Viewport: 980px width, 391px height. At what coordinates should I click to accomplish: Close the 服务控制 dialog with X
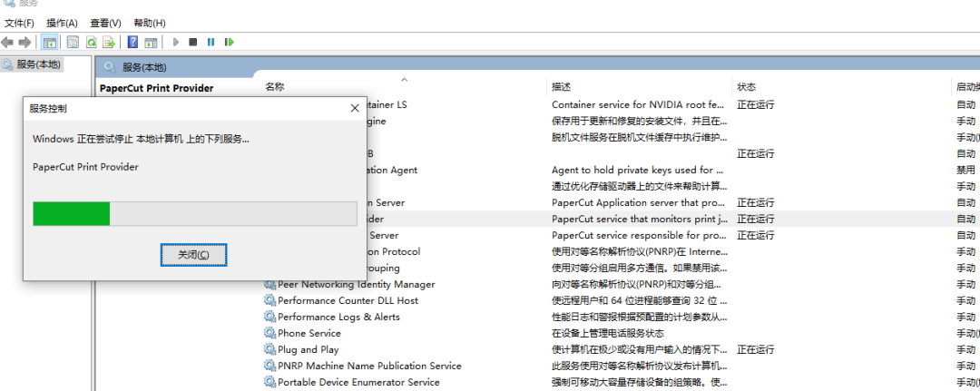[355, 108]
